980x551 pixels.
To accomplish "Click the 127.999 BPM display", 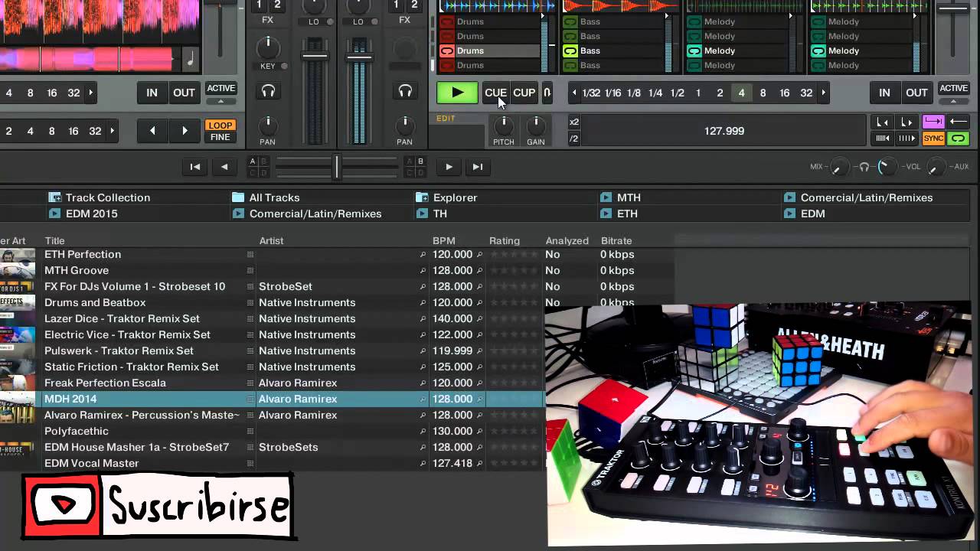I will click(x=724, y=131).
